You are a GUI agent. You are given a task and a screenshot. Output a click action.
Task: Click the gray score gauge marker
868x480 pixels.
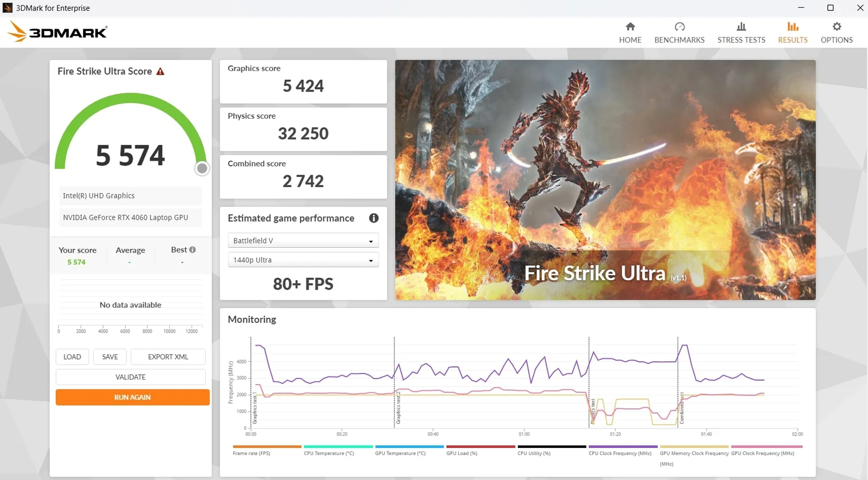click(202, 169)
